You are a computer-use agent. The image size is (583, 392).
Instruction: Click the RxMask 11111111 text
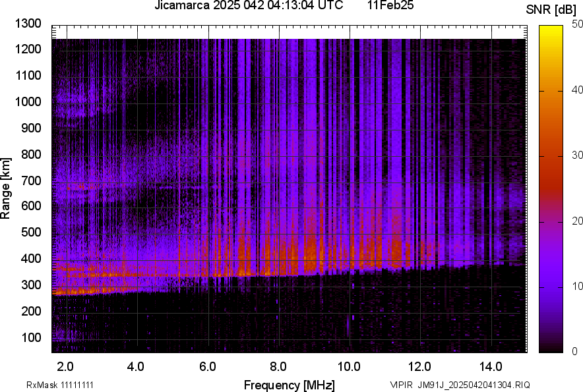(x=51, y=385)
